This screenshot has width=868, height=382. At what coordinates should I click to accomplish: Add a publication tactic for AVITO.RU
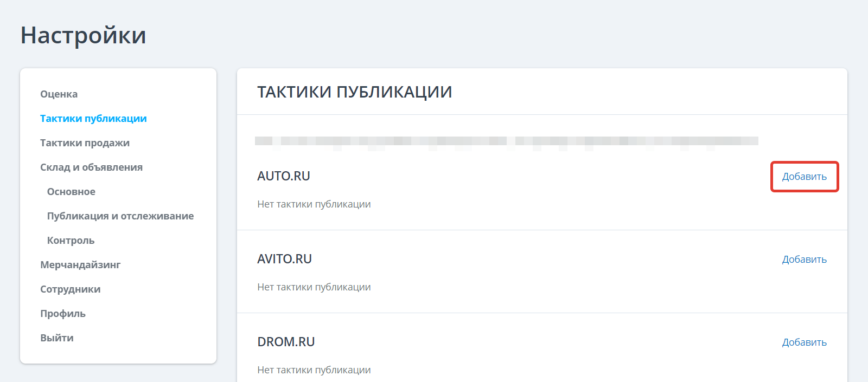pos(805,260)
